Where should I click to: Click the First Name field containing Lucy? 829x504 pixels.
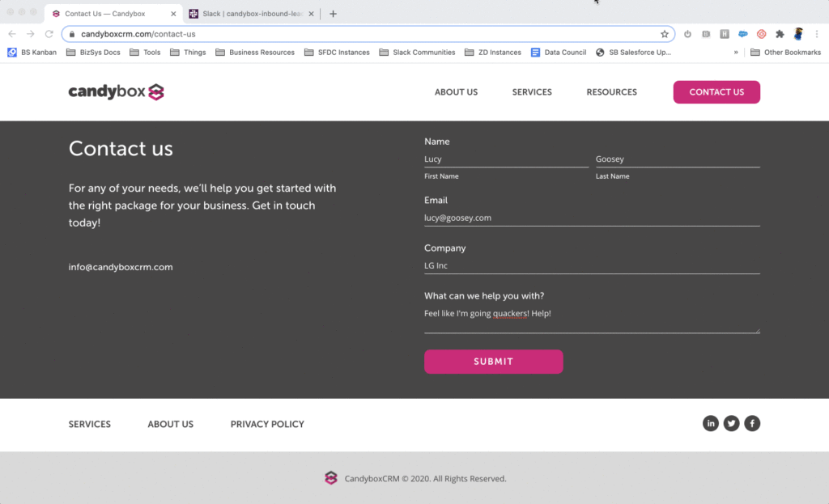pos(506,159)
